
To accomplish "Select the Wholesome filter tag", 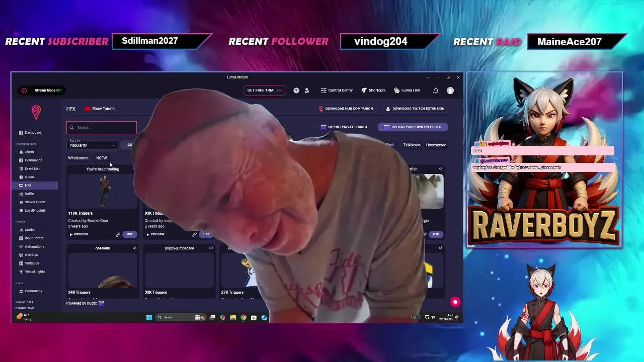I will pyautogui.click(x=78, y=158).
